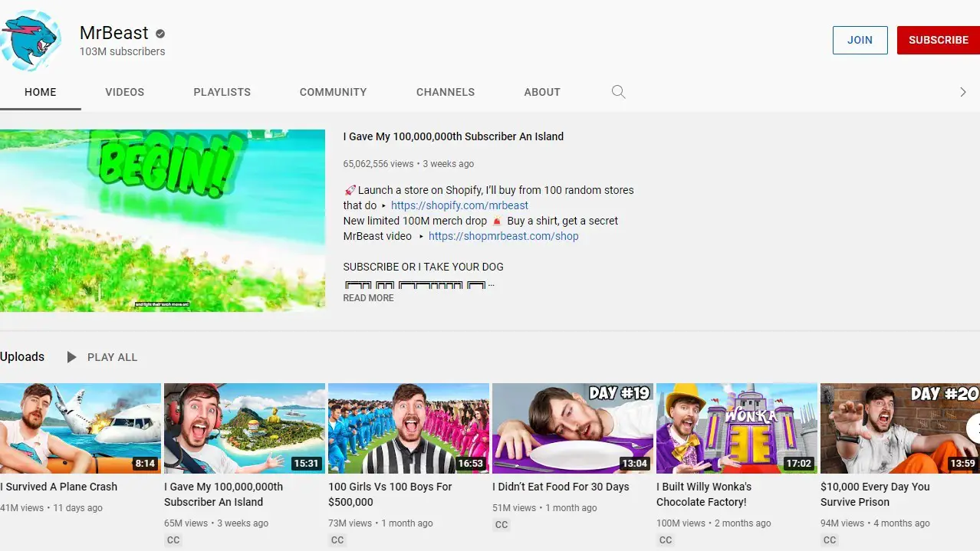Click "65,062,556 views • 3 weeks ago" text
Image resolution: width=980 pixels, height=551 pixels.
pos(409,164)
